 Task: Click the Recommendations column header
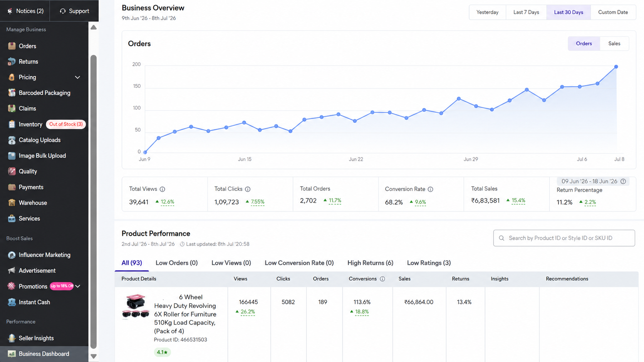pos(567,279)
